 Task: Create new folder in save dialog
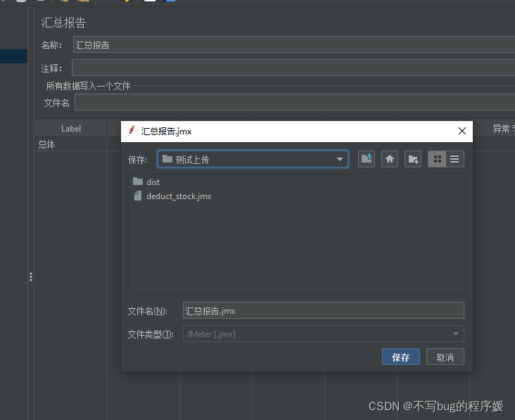pos(413,159)
